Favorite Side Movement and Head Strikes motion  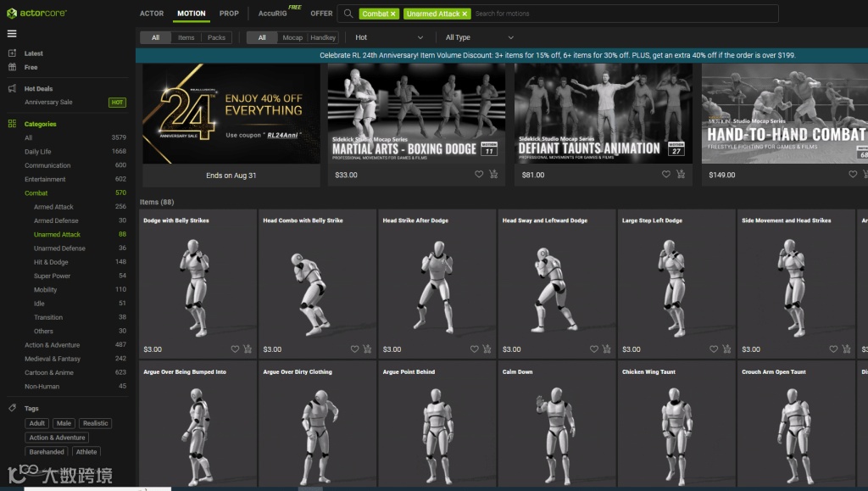click(x=833, y=349)
